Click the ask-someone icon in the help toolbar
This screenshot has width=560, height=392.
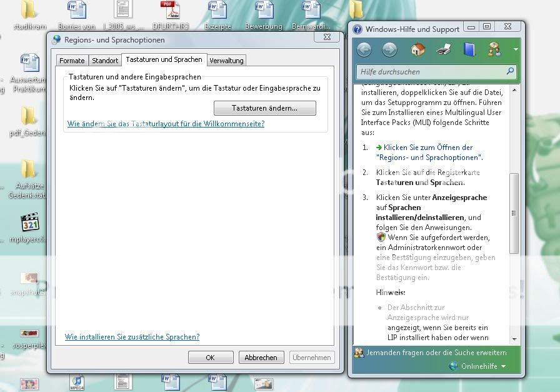pos(494,49)
